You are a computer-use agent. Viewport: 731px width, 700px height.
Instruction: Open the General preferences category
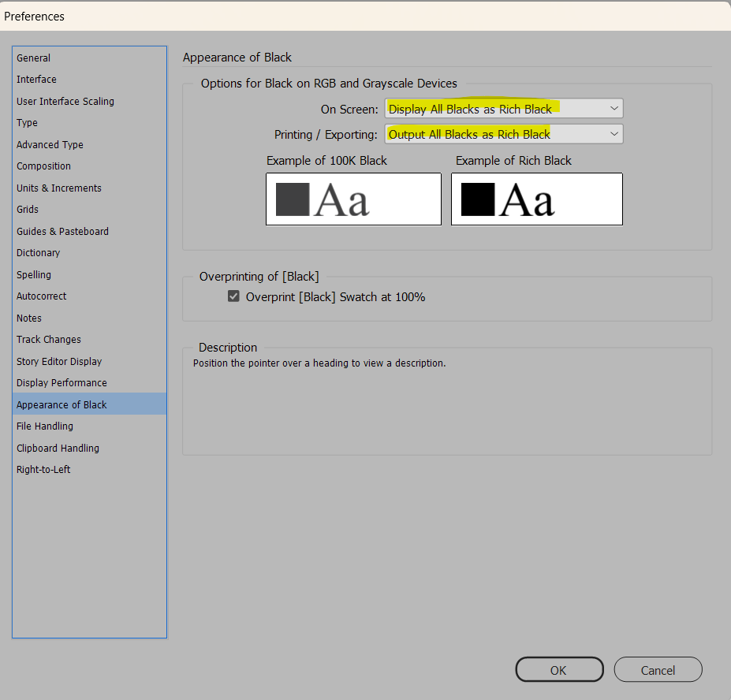coord(89,58)
